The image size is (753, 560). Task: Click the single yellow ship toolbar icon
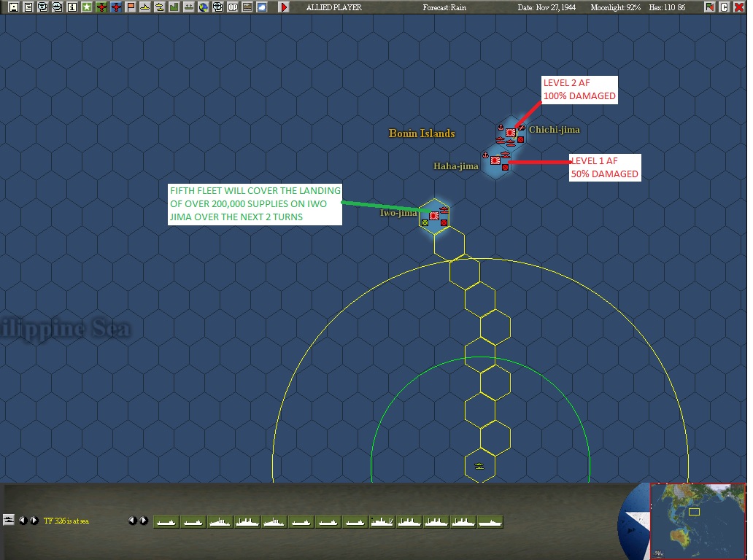(145, 7)
